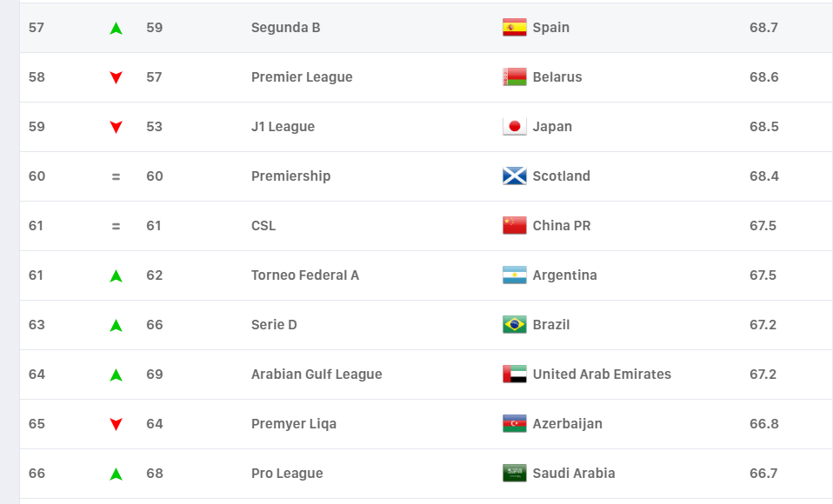This screenshot has width=833, height=504.
Task: Click the green up arrow for Segunda B
Action: pyautogui.click(x=116, y=28)
